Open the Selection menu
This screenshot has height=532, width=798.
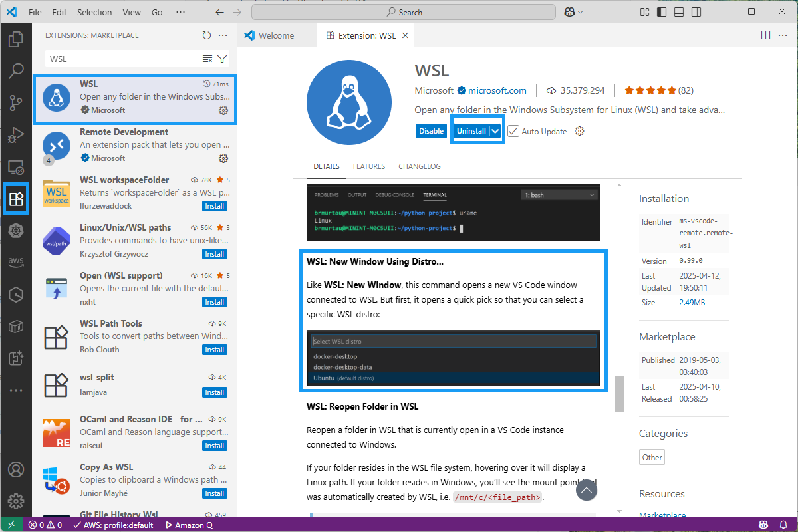tap(94, 12)
